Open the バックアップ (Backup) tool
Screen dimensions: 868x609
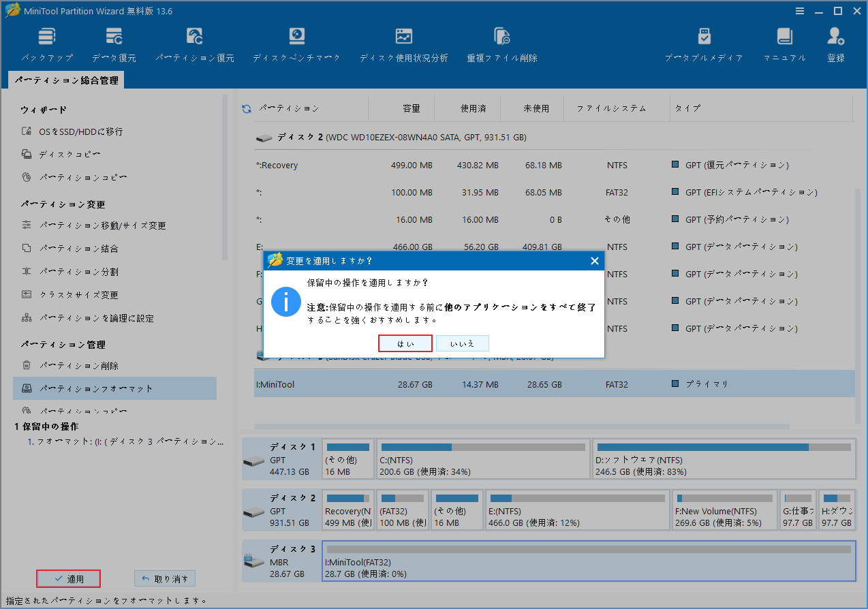click(46, 43)
